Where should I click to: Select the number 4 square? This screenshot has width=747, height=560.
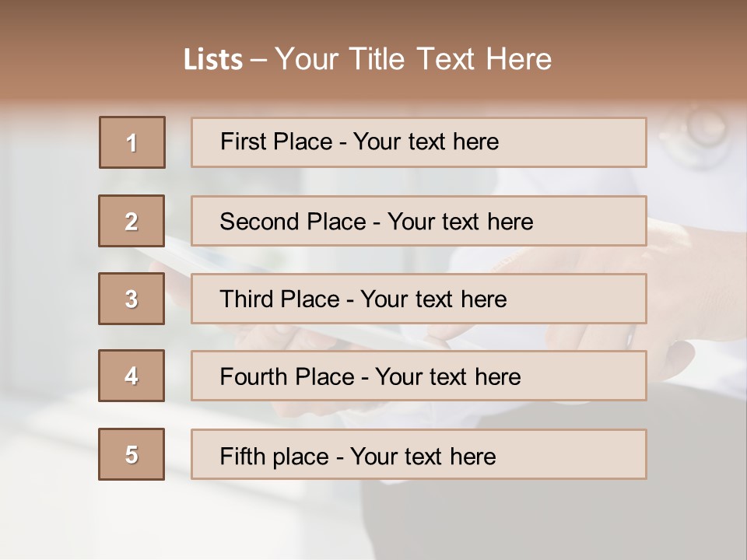(132, 376)
